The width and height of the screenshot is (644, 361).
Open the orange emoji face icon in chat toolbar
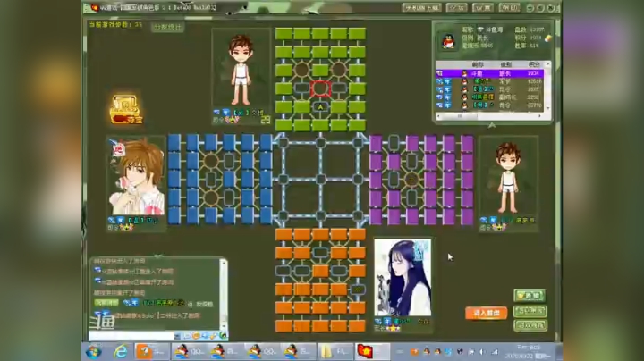[196, 336]
